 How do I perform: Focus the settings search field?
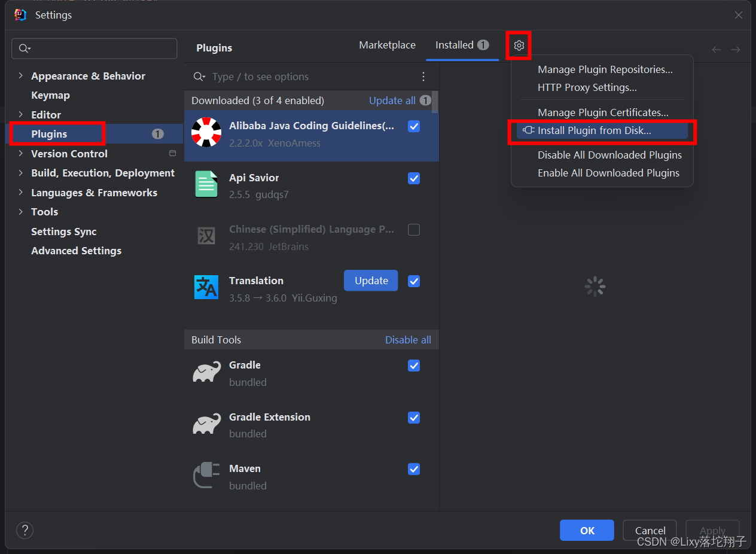click(x=94, y=48)
